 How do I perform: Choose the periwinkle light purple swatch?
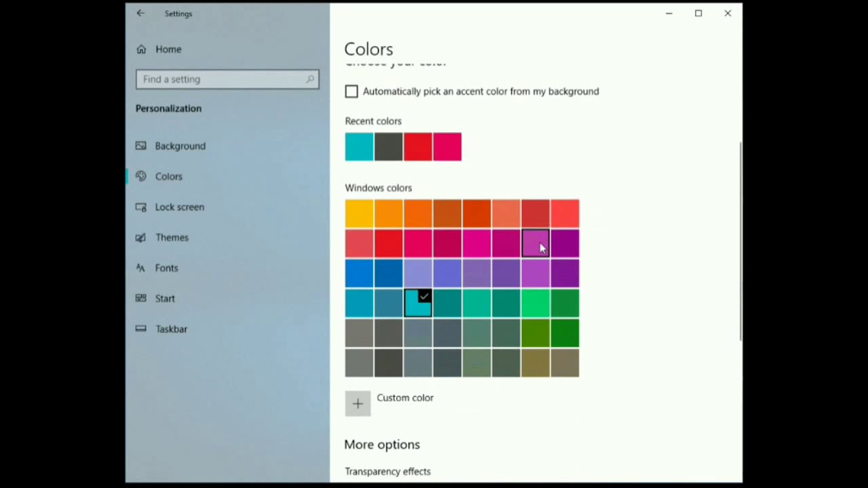[x=418, y=273]
